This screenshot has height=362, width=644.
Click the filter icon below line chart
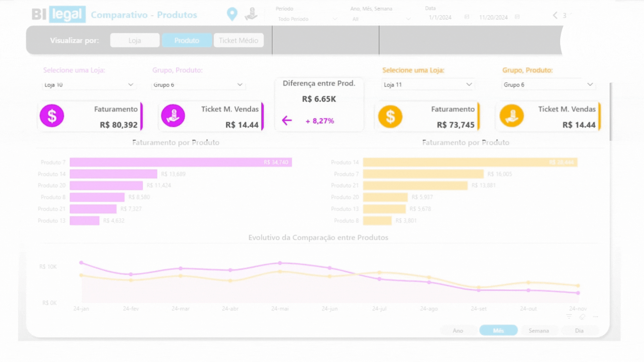[569, 317]
